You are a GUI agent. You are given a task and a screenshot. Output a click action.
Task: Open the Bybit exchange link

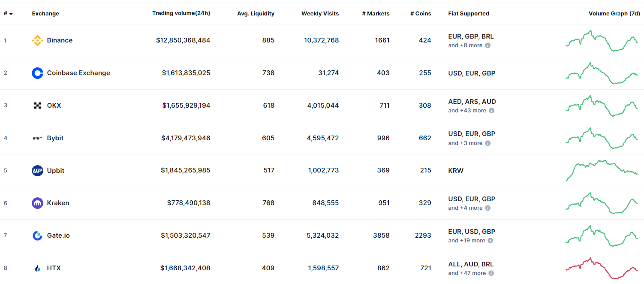[x=55, y=138]
